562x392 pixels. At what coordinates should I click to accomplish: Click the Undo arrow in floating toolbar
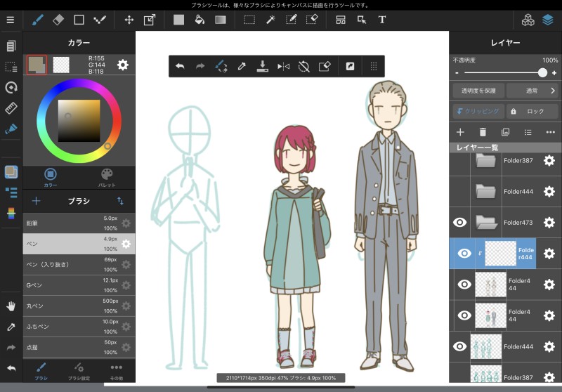tap(180, 66)
